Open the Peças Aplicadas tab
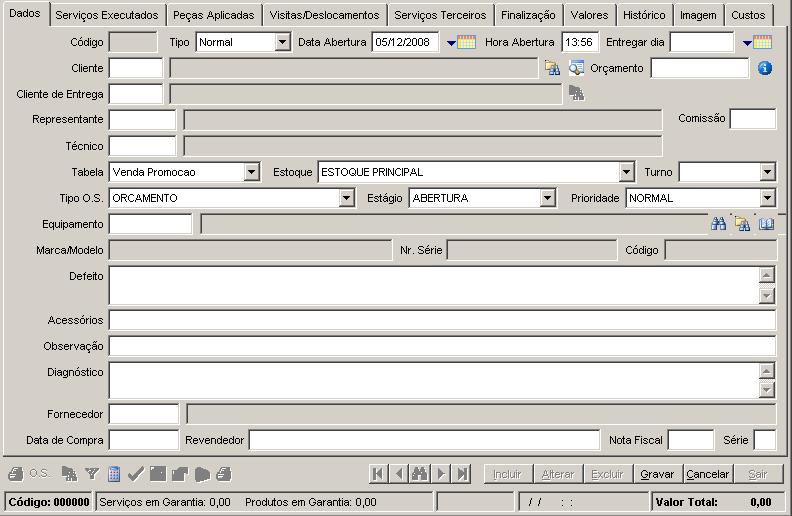792x516 pixels. point(214,15)
